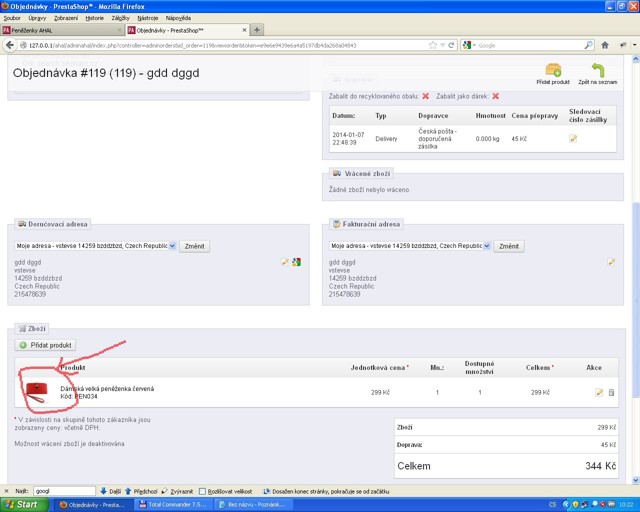Click red wallet product thumbnail
The height and width of the screenshot is (512, 640).
pos(36,392)
